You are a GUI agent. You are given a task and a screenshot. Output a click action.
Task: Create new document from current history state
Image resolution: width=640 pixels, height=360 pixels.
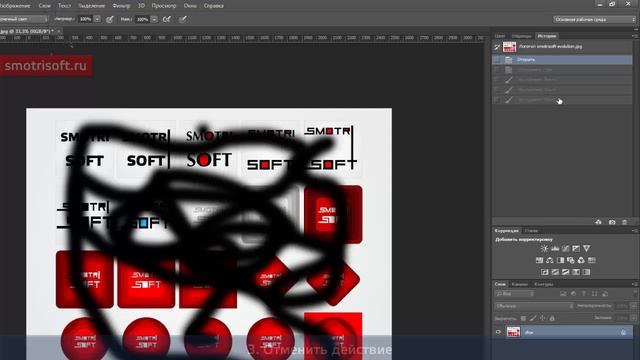point(598,222)
